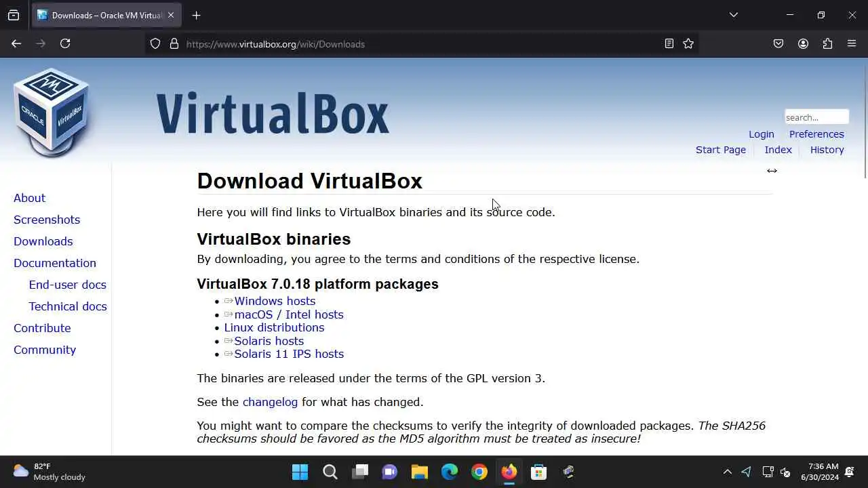868x488 pixels.
Task: Open Firefox View recent browsing icon
Action: click(14, 15)
